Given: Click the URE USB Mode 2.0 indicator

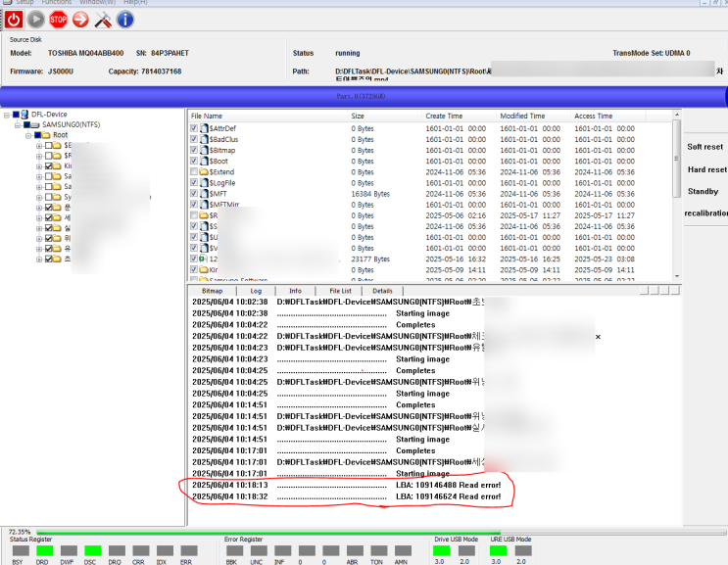Looking at the screenshot, I should click(x=523, y=550).
